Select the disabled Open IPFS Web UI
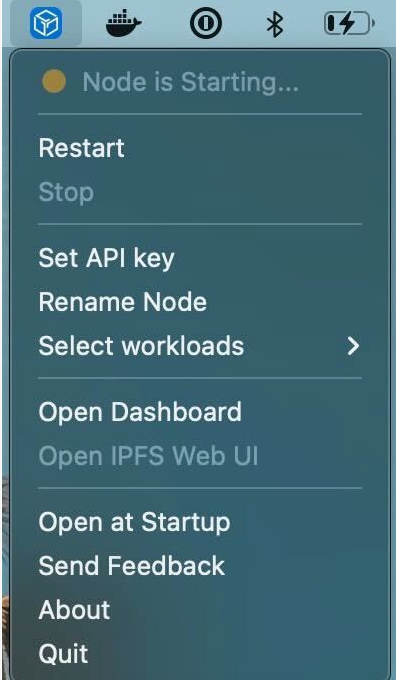The height and width of the screenshot is (680, 396). pos(200,456)
